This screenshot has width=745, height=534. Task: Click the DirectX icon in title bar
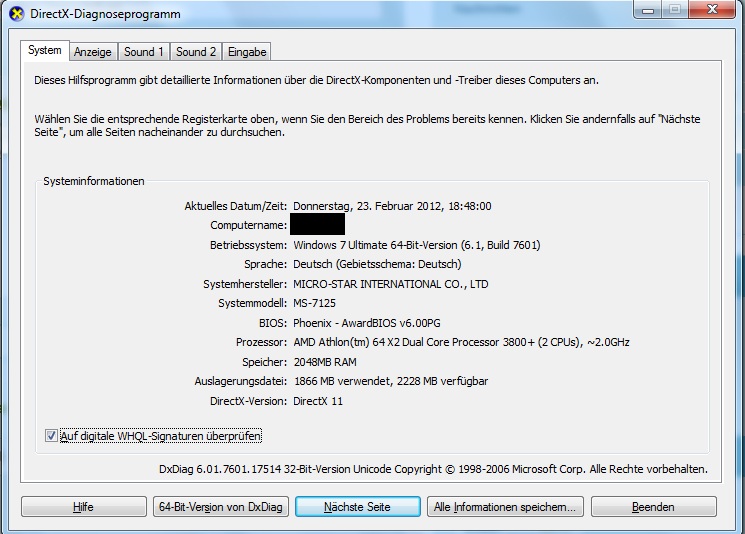point(17,13)
